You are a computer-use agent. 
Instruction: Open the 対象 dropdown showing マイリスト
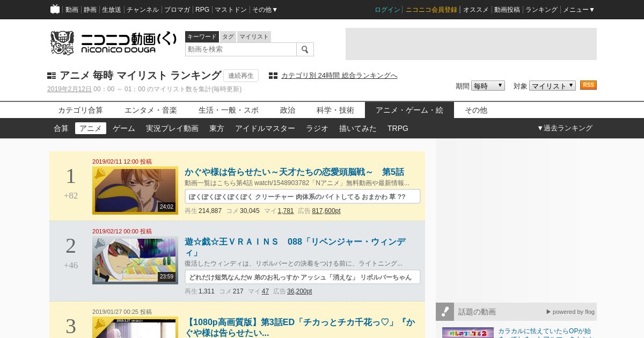pos(552,86)
